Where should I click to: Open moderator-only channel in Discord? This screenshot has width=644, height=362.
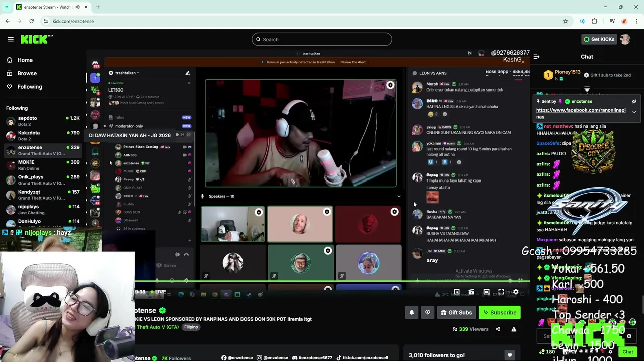pyautogui.click(x=129, y=126)
